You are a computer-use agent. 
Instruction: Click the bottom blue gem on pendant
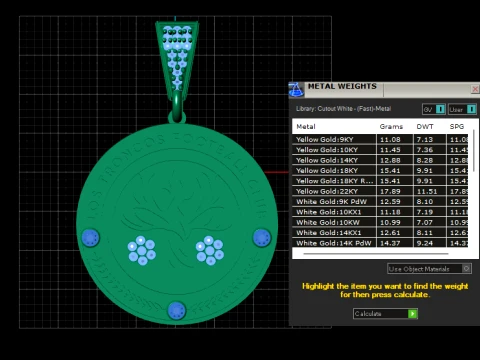pos(177,311)
